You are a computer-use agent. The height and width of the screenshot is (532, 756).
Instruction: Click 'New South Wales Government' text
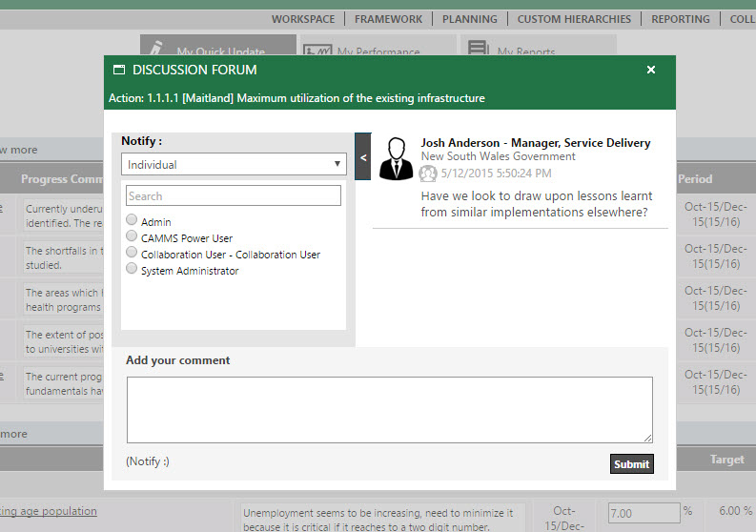pyautogui.click(x=498, y=156)
